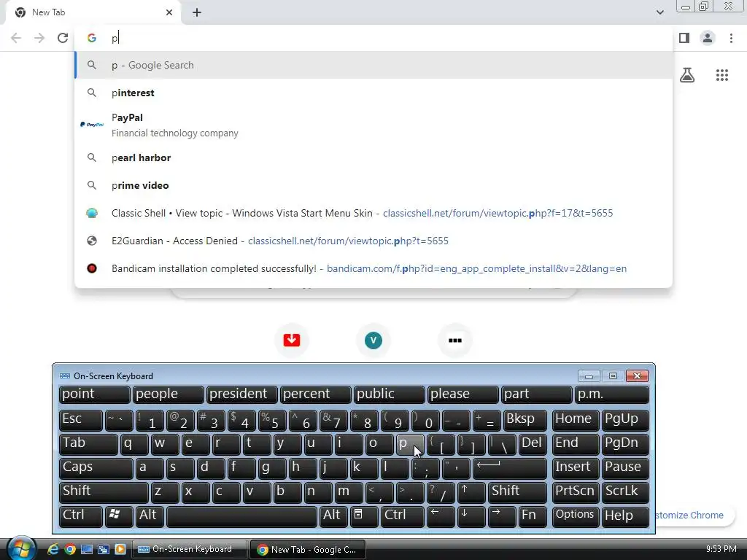Viewport: 747px width, 560px height.
Task: Insert predicted word 'percent'
Action: [x=315, y=394]
